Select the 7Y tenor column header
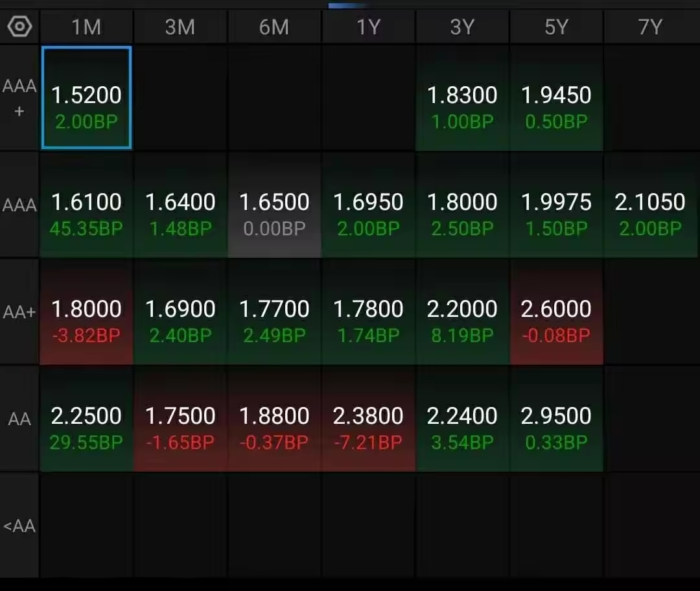 pos(651,27)
